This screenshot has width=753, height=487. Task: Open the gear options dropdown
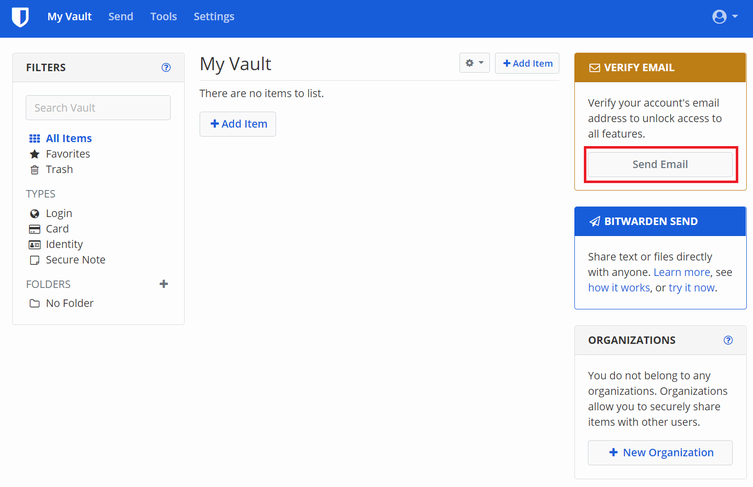474,63
